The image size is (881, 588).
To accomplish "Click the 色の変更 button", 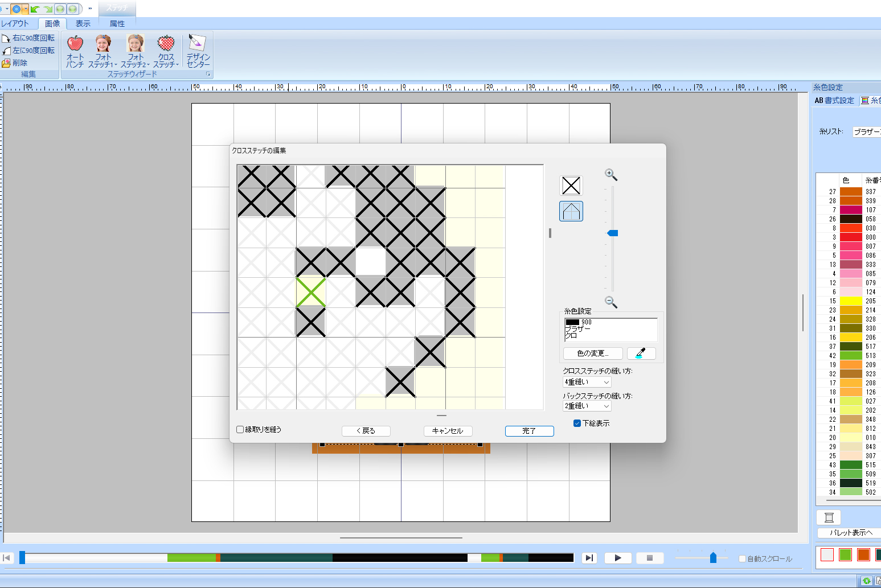I will point(592,353).
